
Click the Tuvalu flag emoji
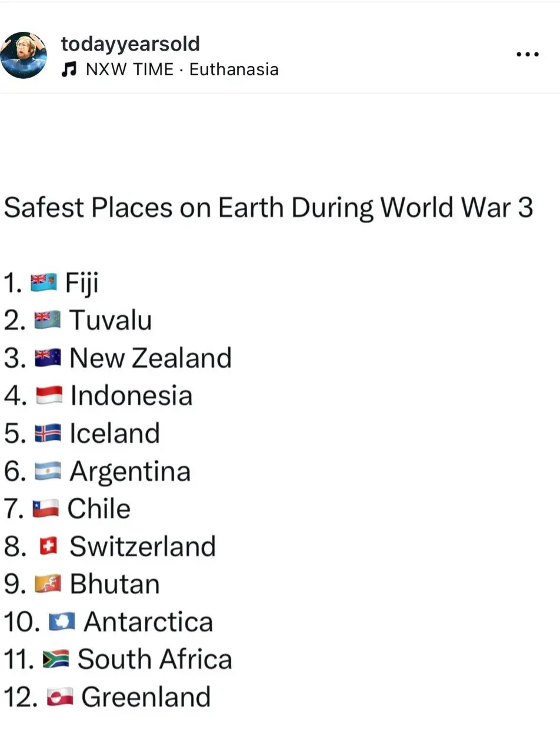pos(47,321)
